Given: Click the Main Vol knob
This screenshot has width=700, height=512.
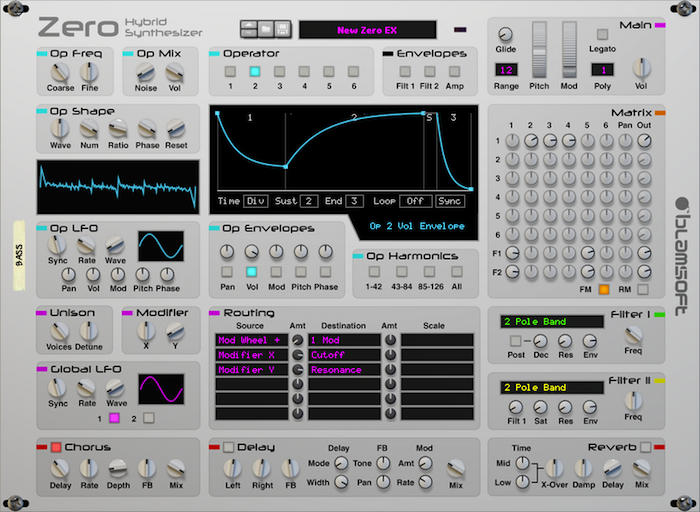Looking at the screenshot, I should [x=641, y=67].
